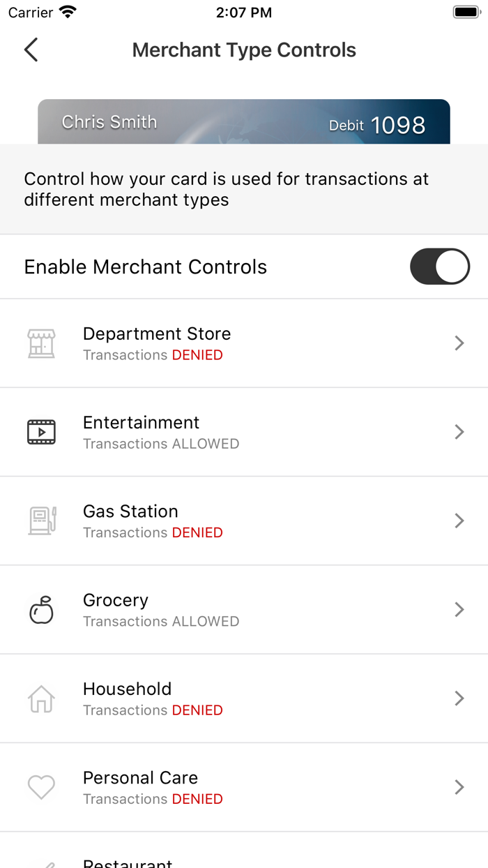
Task: Click the battery indicator
Action: click(463, 11)
